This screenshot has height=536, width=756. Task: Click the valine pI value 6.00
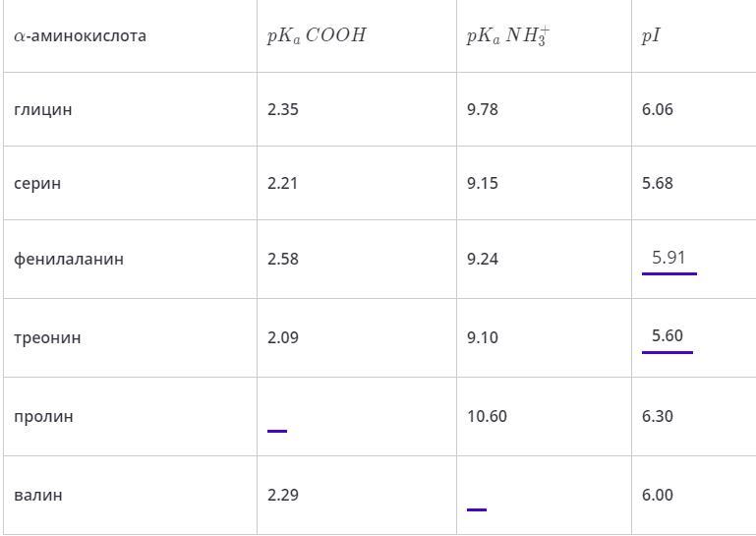(657, 495)
